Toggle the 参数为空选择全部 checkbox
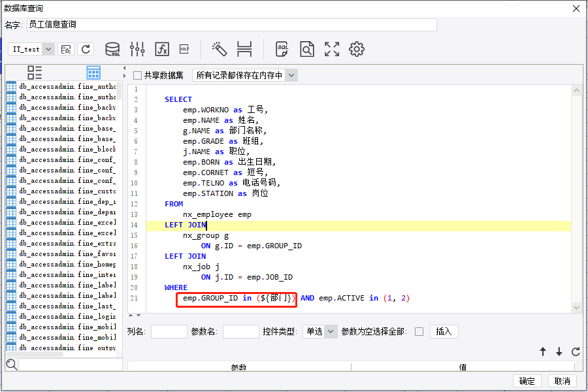 (x=419, y=332)
